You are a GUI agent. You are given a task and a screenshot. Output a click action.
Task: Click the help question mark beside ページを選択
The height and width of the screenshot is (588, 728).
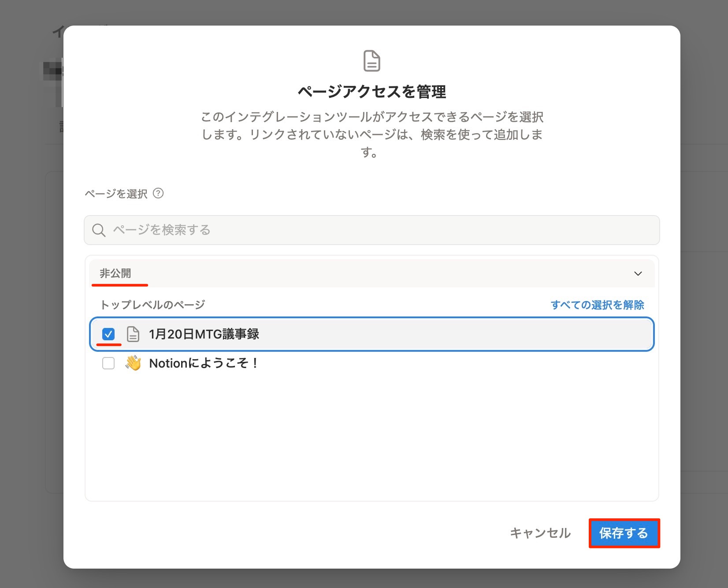point(158,194)
